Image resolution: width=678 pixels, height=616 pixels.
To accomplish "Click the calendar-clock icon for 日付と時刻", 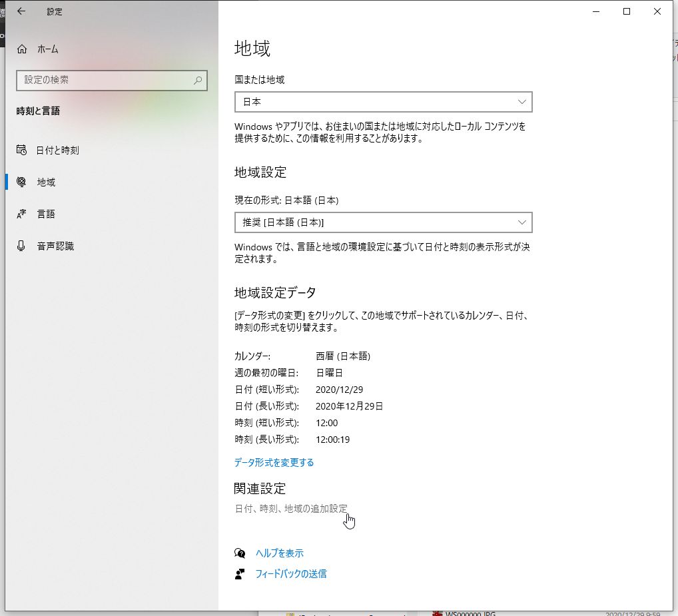I will click(21, 150).
